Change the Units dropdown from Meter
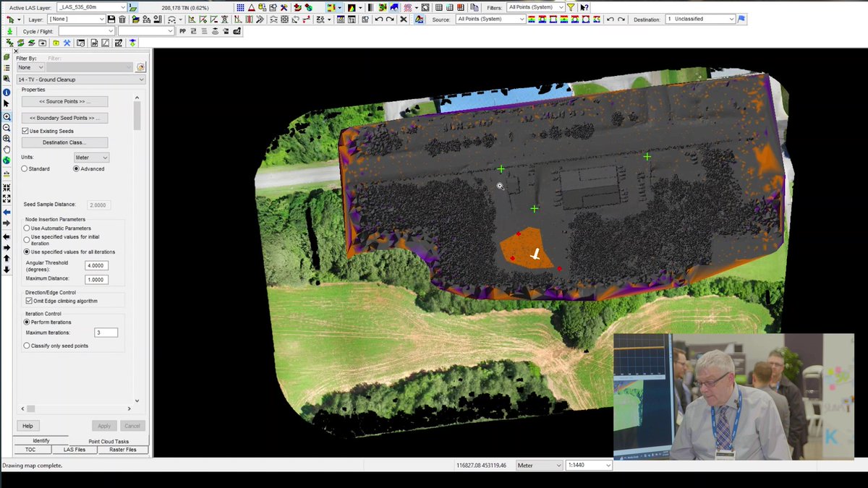 tap(91, 157)
